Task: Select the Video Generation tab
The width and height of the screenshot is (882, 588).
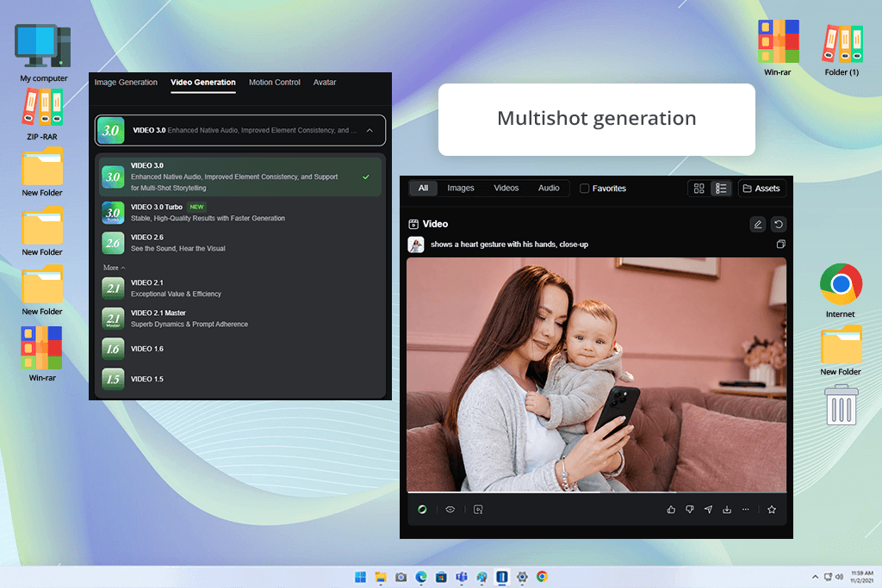Action: tap(203, 82)
